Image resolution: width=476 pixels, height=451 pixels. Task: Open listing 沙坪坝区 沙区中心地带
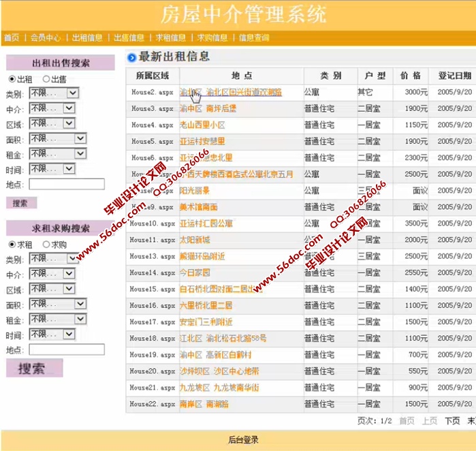219,371
